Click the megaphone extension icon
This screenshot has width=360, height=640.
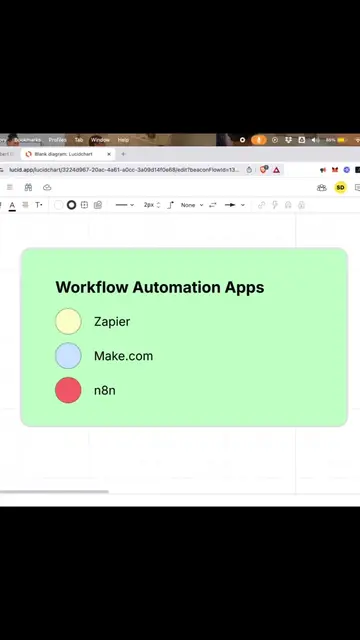(323, 170)
